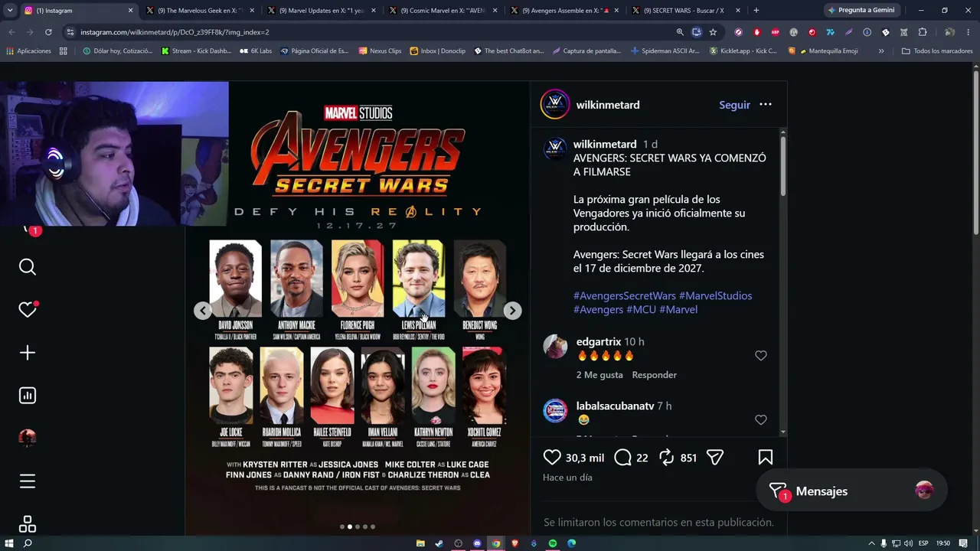Open Windows taskbar search
980x551 pixels.
(28, 543)
